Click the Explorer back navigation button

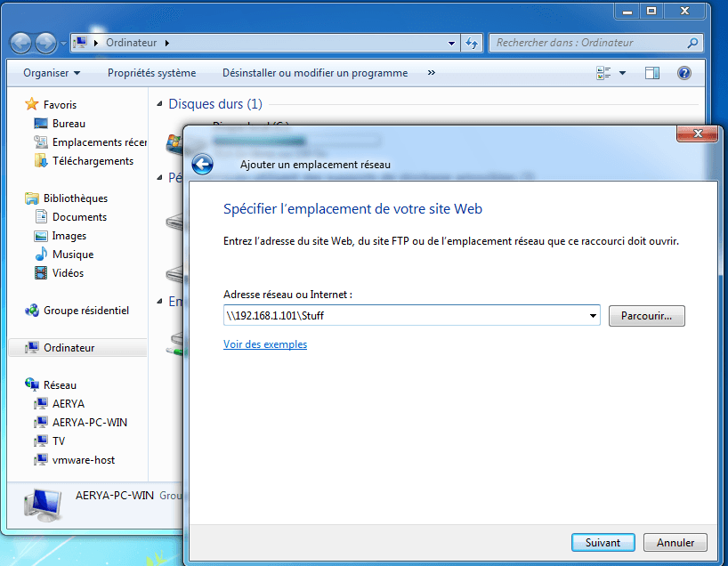coord(20,44)
